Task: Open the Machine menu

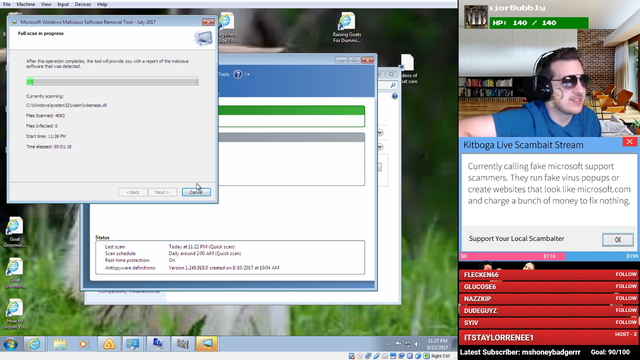Action: (x=25, y=4)
